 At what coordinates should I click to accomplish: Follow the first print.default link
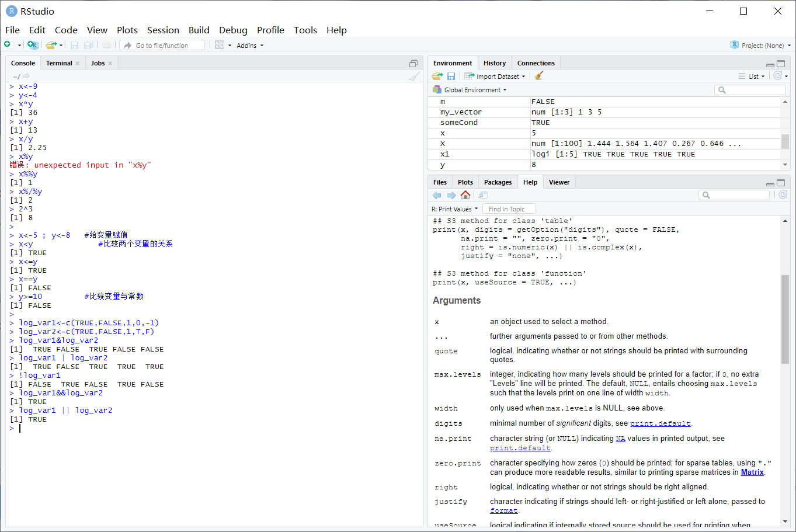click(660, 423)
